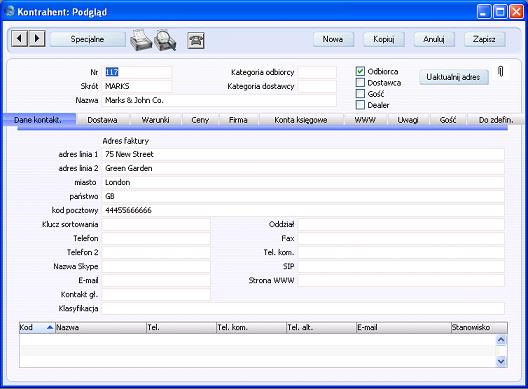Open the Gość tab
The height and width of the screenshot is (389, 528).
(x=448, y=120)
